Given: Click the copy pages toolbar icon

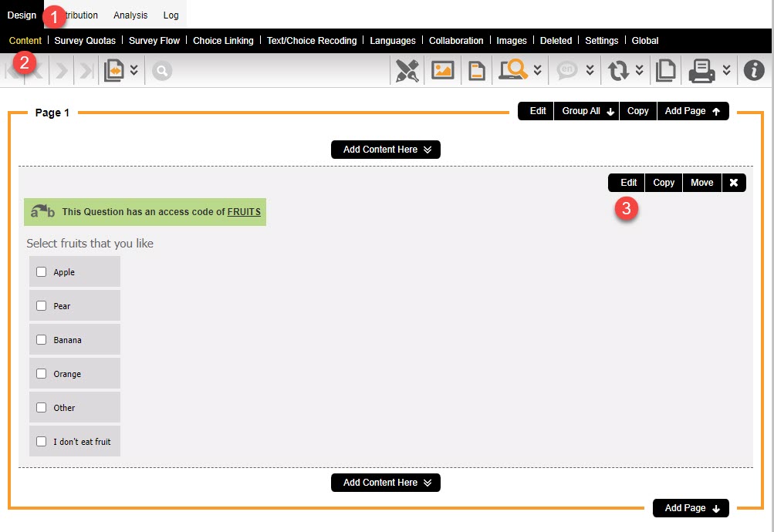Looking at the screenshot, I should pos(666,70).
